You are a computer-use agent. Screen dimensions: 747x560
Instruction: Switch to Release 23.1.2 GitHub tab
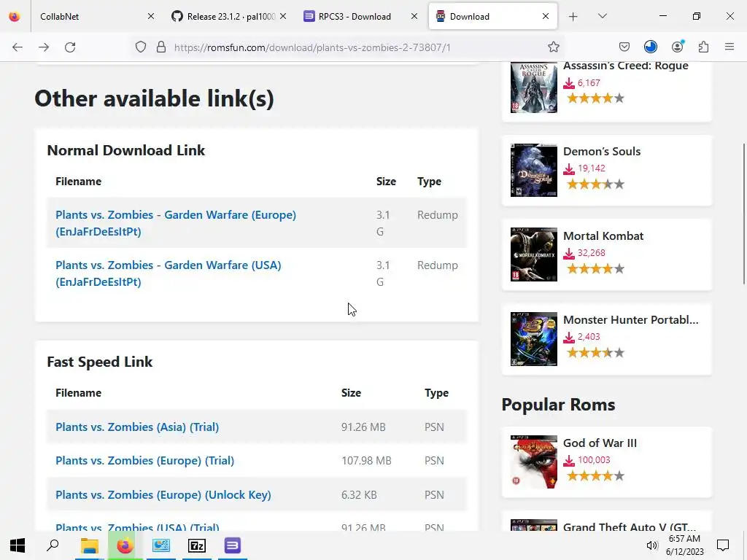[x=228, y=17]
